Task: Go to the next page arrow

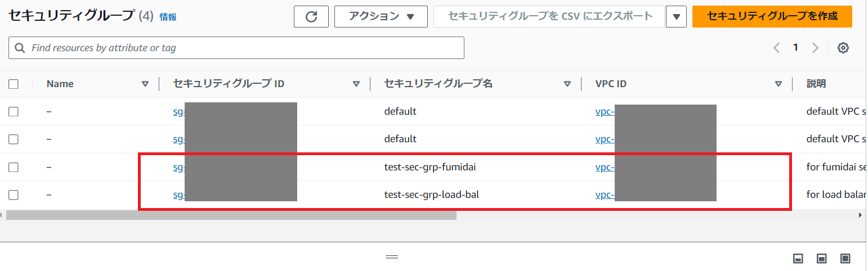Action: pyautogui.click(x=815, y=48)
